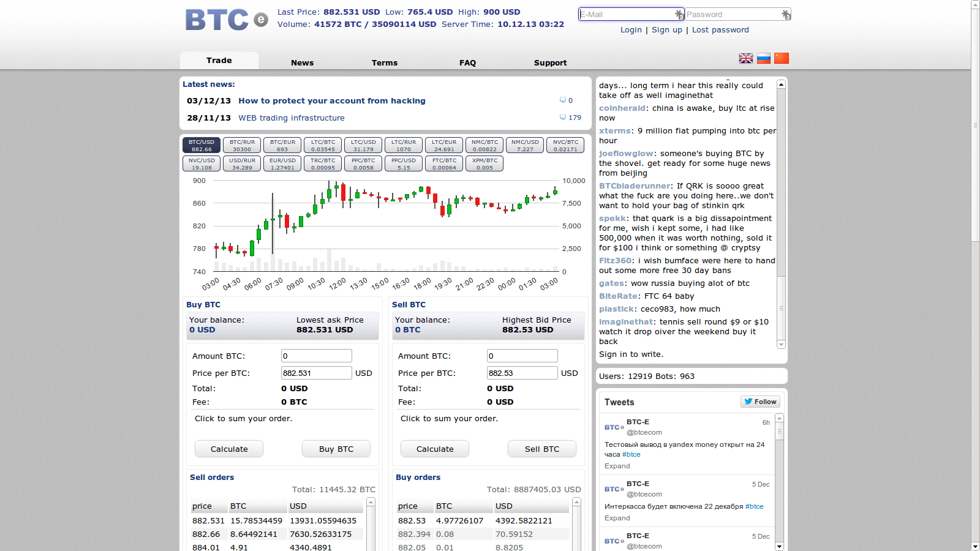
Task: Select FTC/BTC pair
Action: coord(444,163)
